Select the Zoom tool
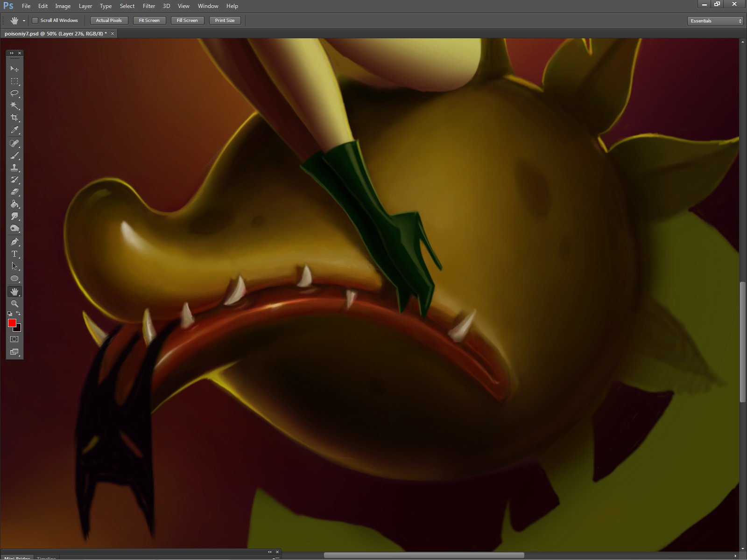The width and height of the screenshot is (747, 560). pos(14,304)
